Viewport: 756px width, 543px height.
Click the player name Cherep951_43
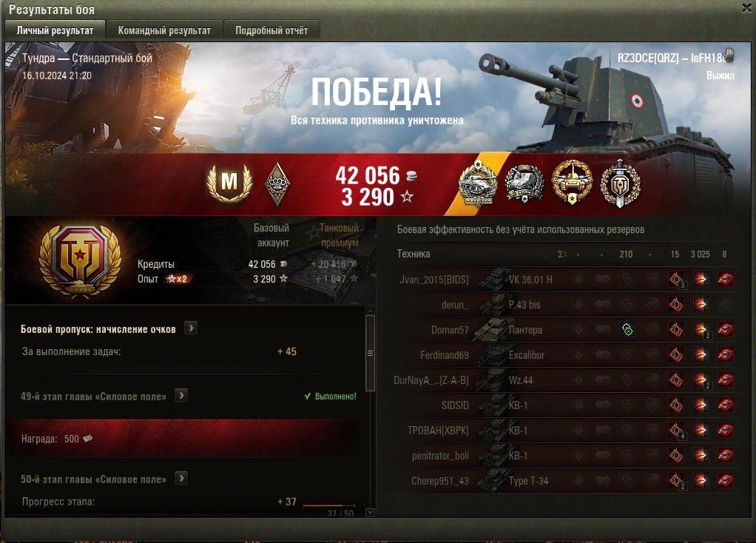[x=439, y=481]
